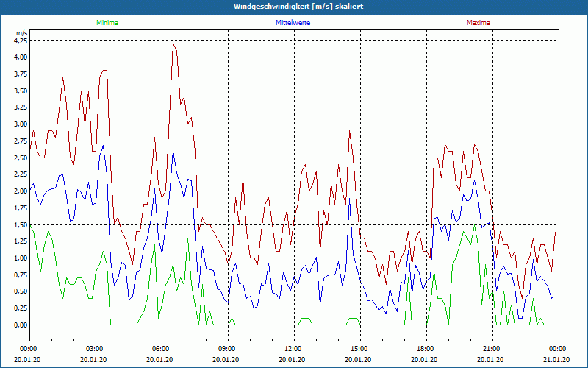This screenshot has height=368, width=588.
Task: Click the chart title Windgeschwindigkeit [m/s] skaliert
Action: [298, 7]
